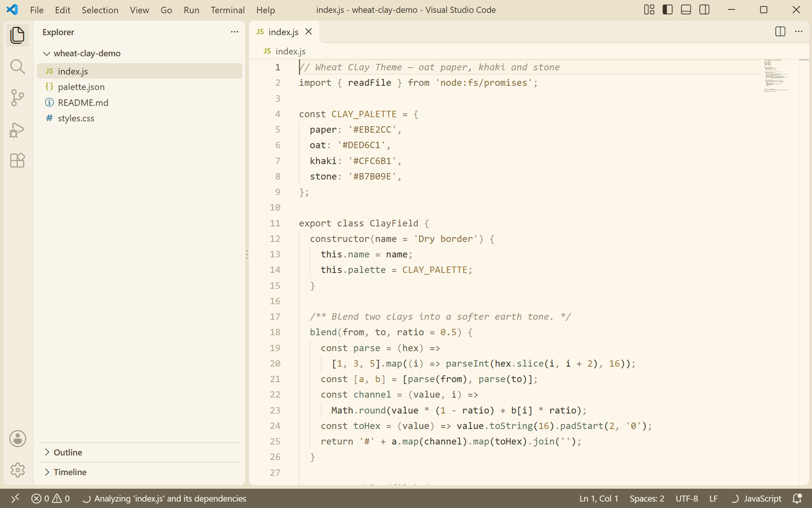Toggle the bottom panel visibility
The width and height of the screenshot is (812, 508).
(686, 10)
